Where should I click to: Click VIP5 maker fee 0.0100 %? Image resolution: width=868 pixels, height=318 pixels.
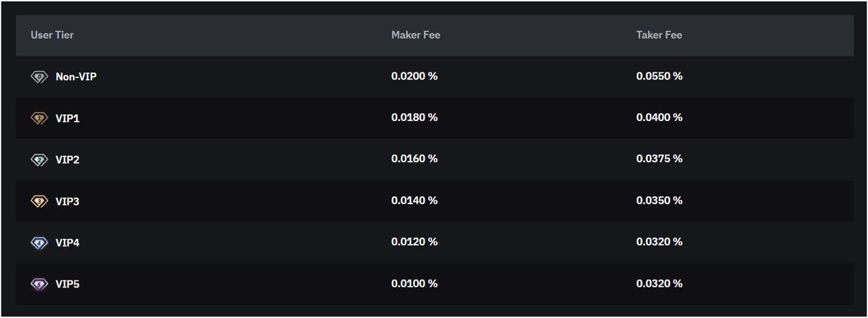point(414,283)
